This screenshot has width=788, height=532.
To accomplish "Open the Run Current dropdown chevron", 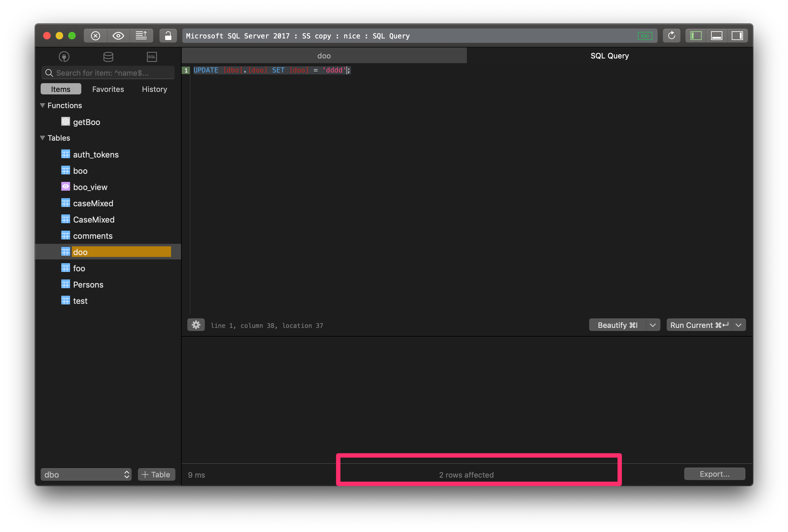I will tap(739, 325).
